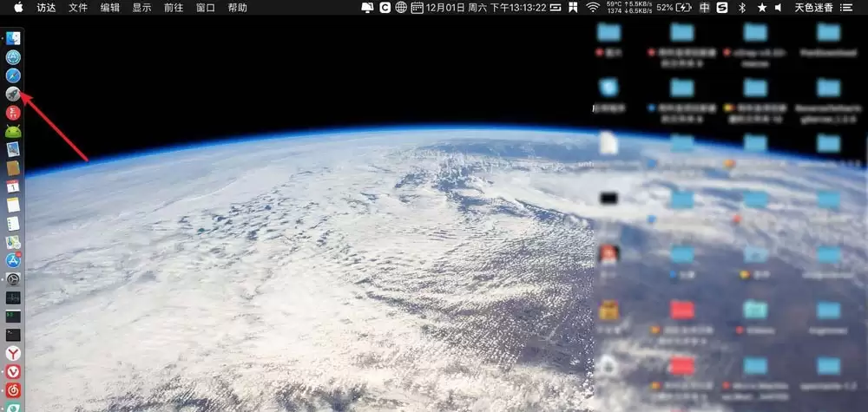Click the star icon in menu bar
This screenshot has width=868, height=412.
click(762, 7)
